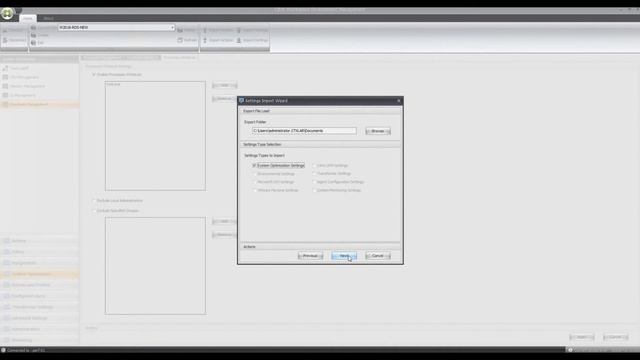Click the Configured Users navigation icon
Image resolution: width=640 pixels, height=360 pixels.
[x=7, y=296]
